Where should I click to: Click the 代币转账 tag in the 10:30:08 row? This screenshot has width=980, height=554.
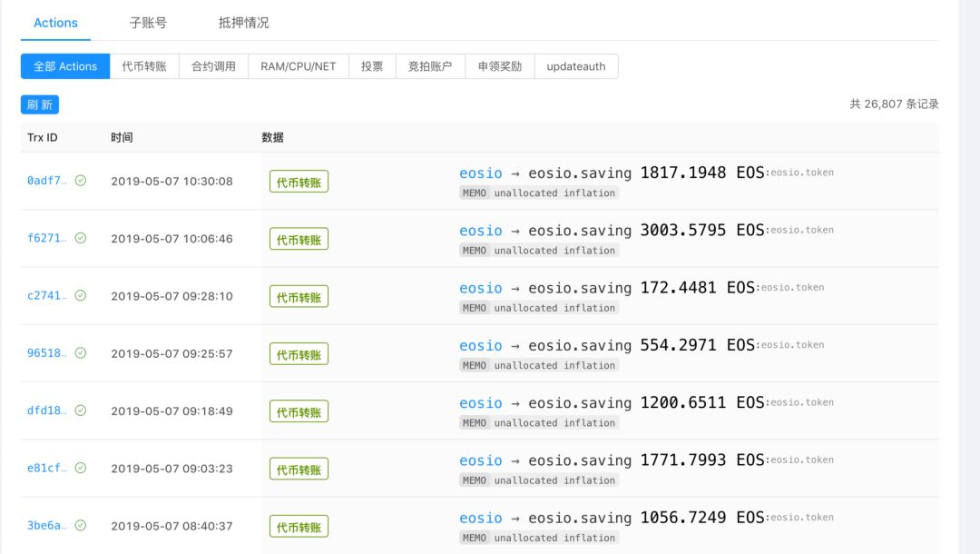(299, 182)
